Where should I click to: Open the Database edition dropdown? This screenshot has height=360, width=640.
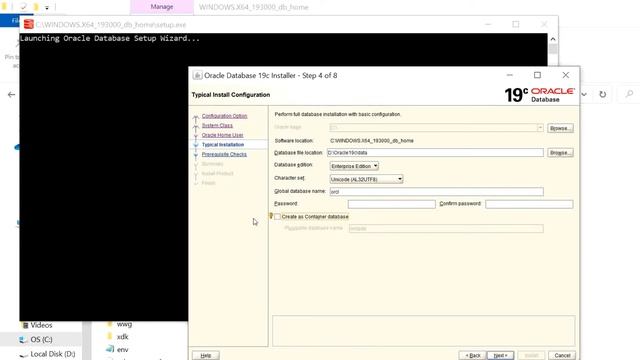[354, 166]
